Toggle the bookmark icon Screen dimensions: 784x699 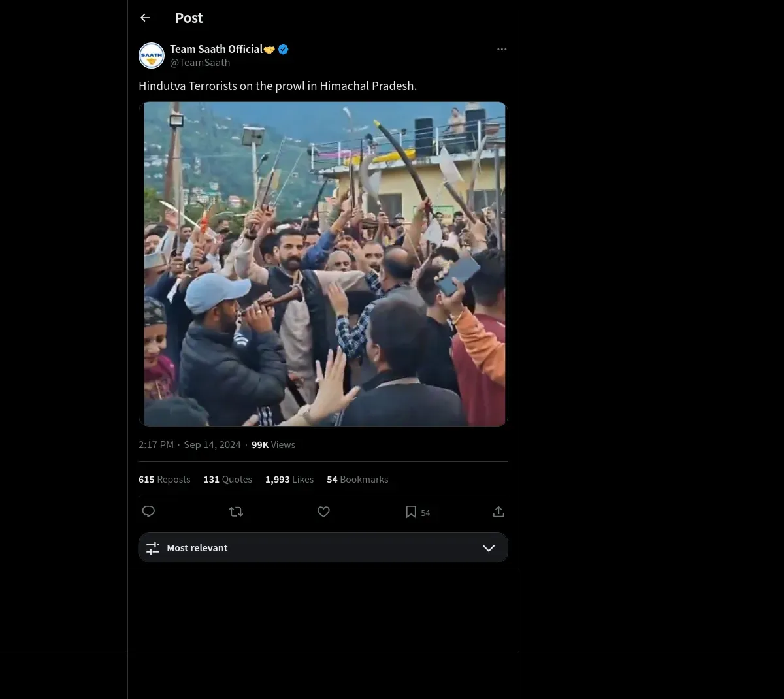[x=411, y=512]
